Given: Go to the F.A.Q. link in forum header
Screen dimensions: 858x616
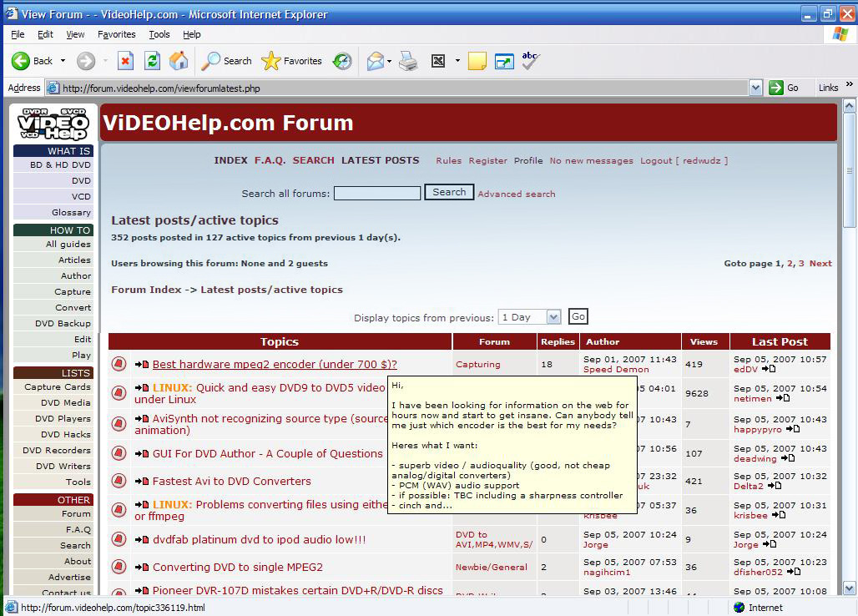Looking at the screenshot, I should (270, 160).
